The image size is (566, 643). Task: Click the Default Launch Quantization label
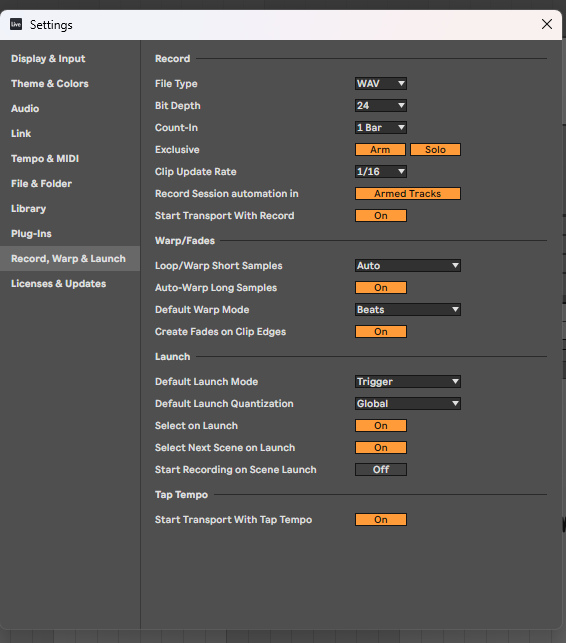pyautogui.click(x=224, y=404)
